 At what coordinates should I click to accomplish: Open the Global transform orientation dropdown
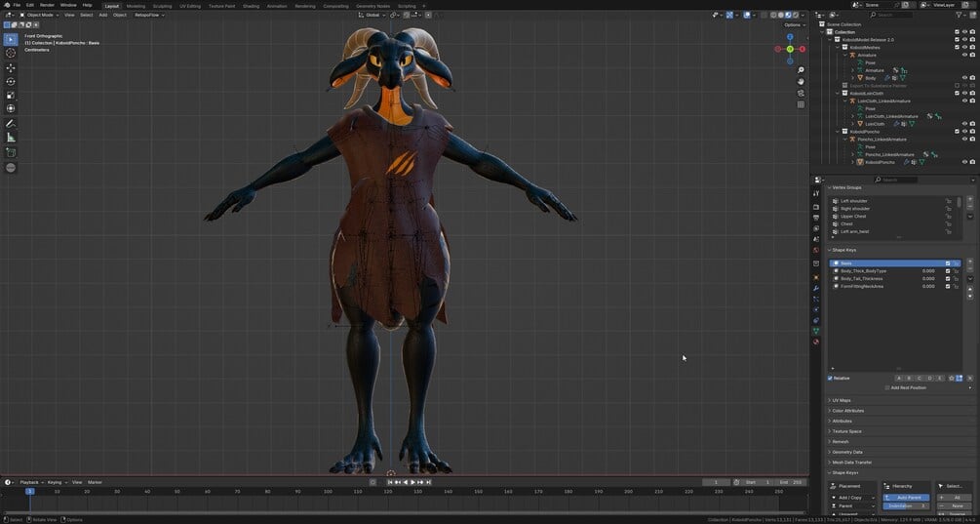click(372, 15)
